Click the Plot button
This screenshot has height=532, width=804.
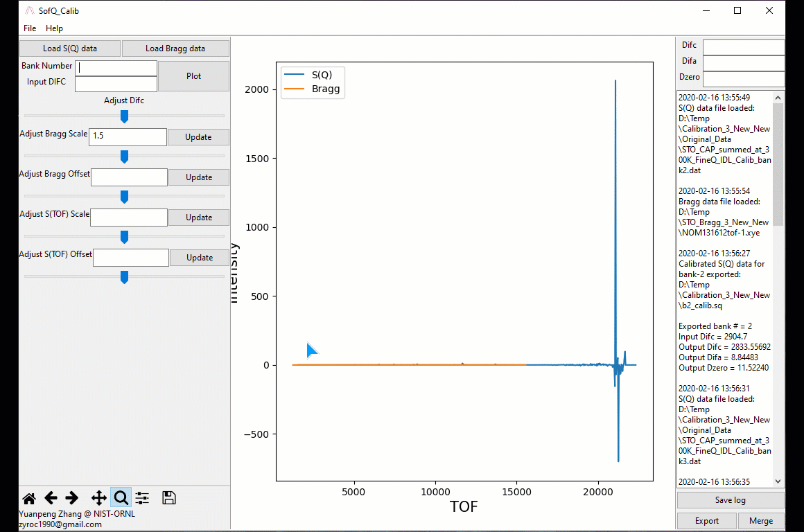pyautogui.click(x=193, y=76)
